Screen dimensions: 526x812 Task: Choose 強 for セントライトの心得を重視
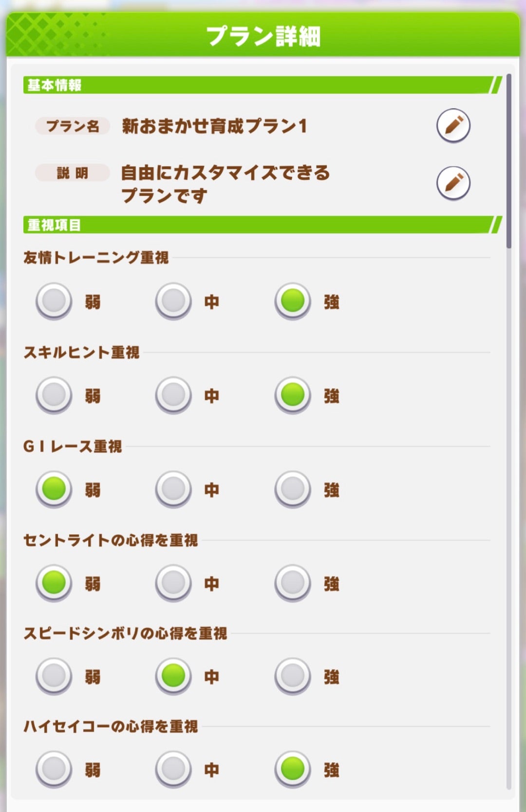point(293,582)
